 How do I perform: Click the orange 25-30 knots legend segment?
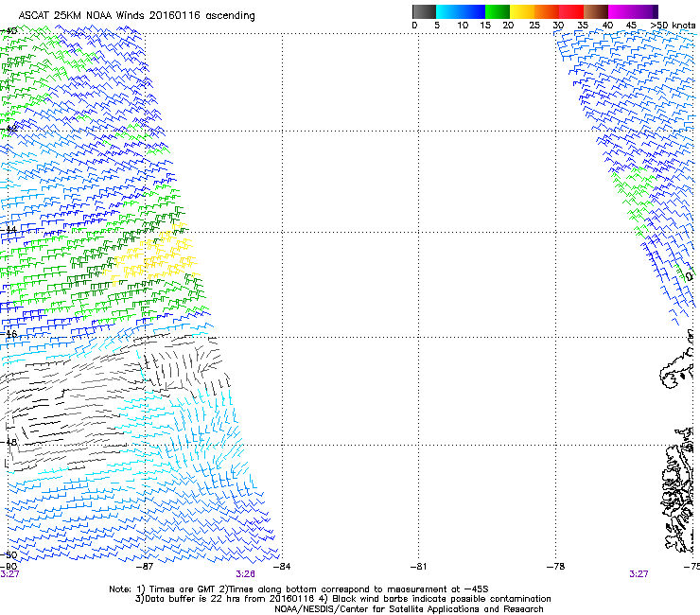547,11
